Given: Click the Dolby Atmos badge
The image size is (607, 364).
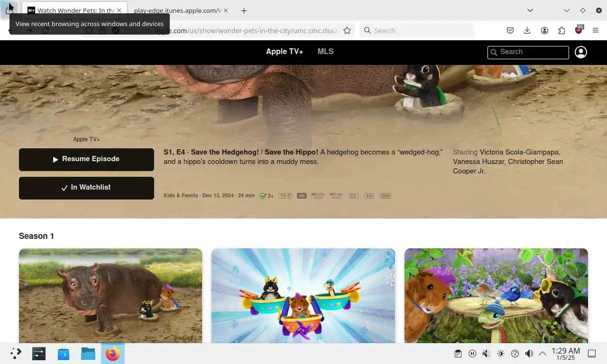Looking at the screenshot, I should [336, 196].
